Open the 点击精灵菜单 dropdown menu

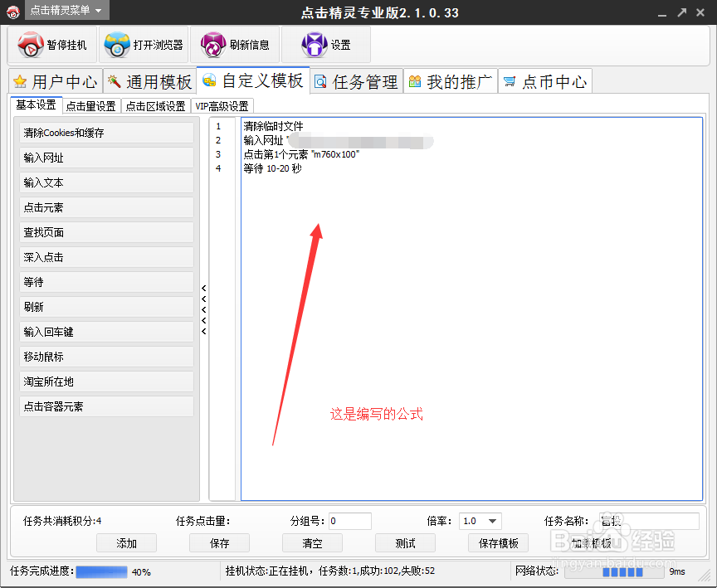(66, 10)
